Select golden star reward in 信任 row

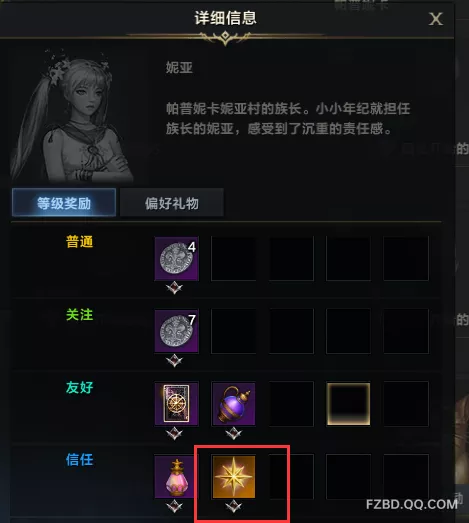233,476
